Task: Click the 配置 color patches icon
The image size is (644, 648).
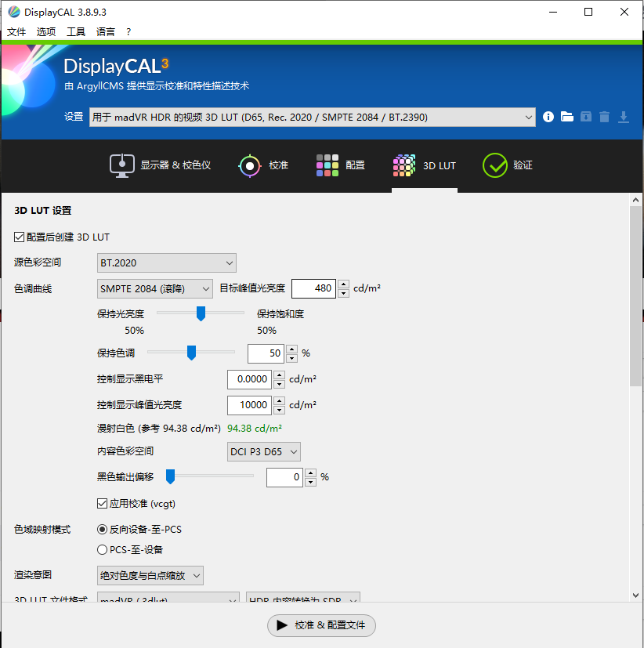Action: (x=327, y=165)
